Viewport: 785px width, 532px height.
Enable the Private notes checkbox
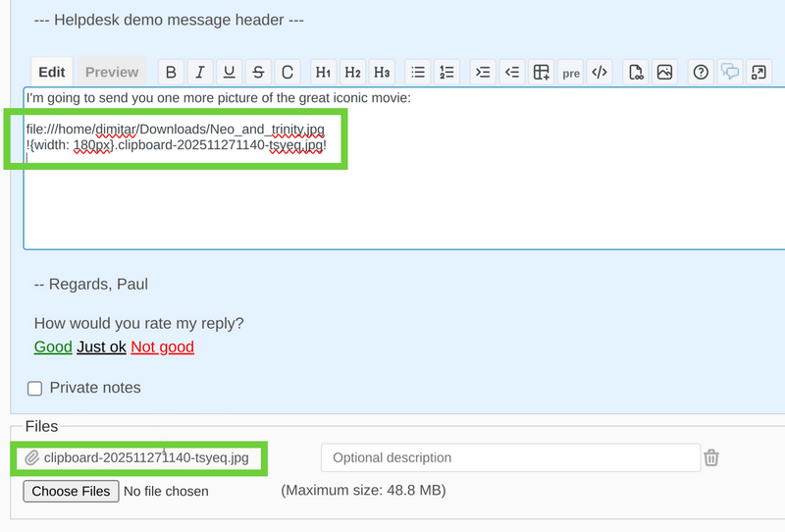(x=35, y=388)
